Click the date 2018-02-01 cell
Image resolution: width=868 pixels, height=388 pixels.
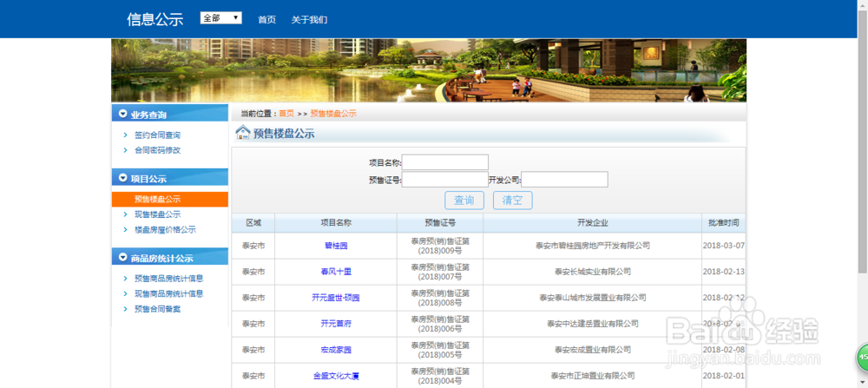724,376
